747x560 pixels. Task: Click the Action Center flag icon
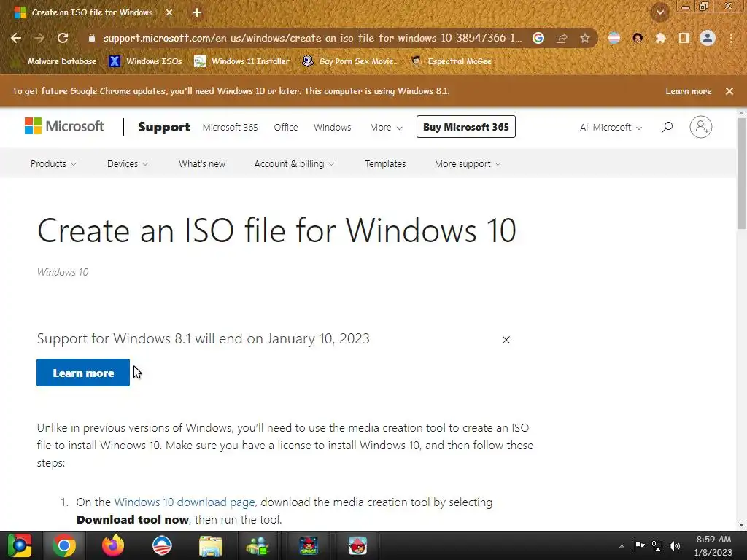point(639,545)
